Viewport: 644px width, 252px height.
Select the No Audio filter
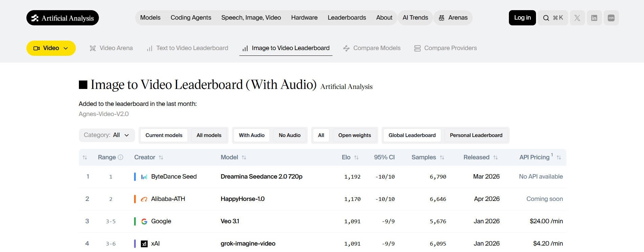click(x=289, y=135)
